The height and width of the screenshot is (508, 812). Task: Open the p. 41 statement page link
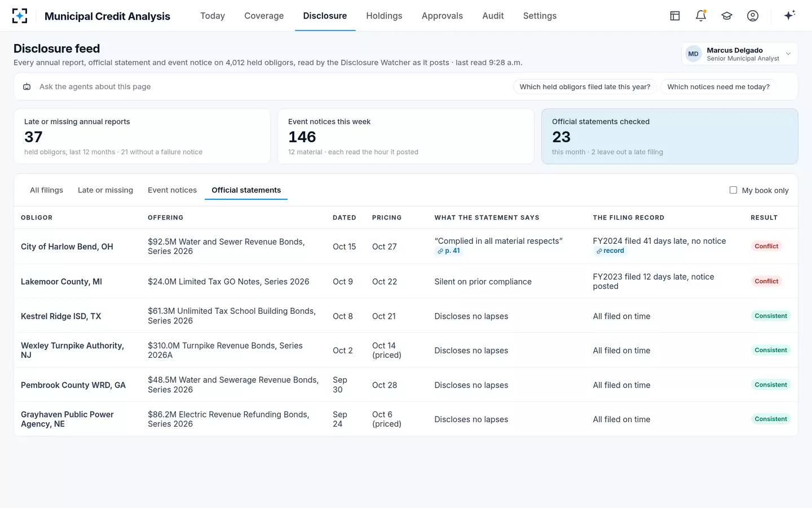tap(449, 251)
